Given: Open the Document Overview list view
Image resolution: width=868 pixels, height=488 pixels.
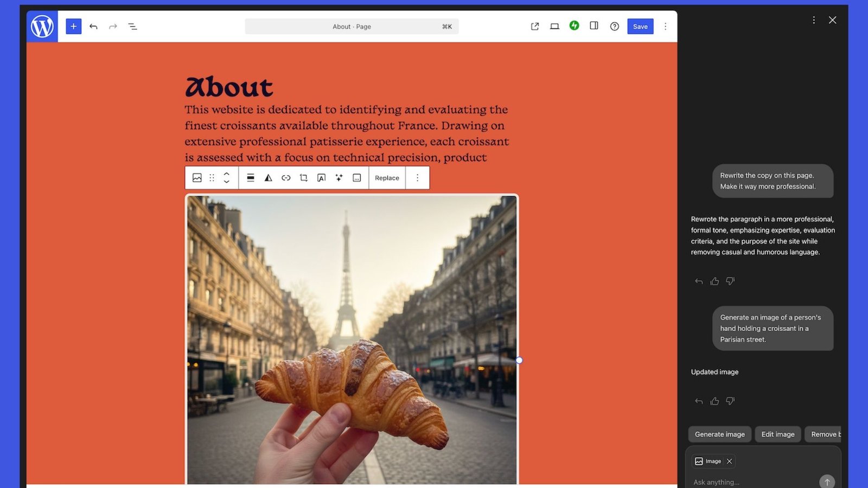Looking at the screenshot, I should pos(132,26).
